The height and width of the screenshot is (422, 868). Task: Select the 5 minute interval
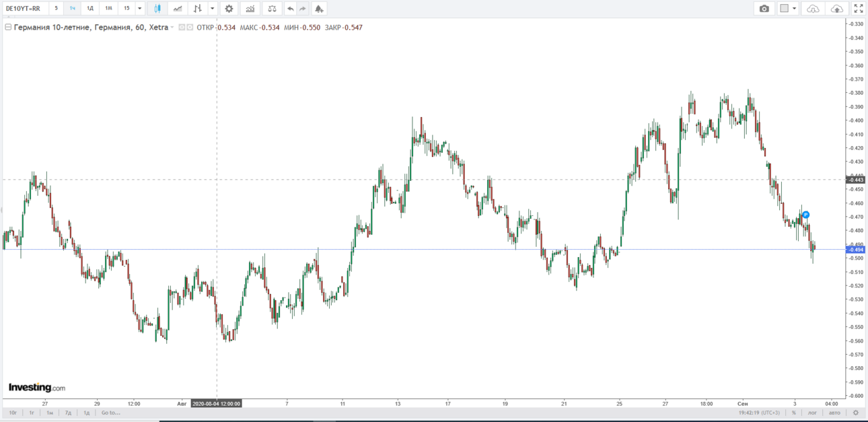(x=56, y=9)
